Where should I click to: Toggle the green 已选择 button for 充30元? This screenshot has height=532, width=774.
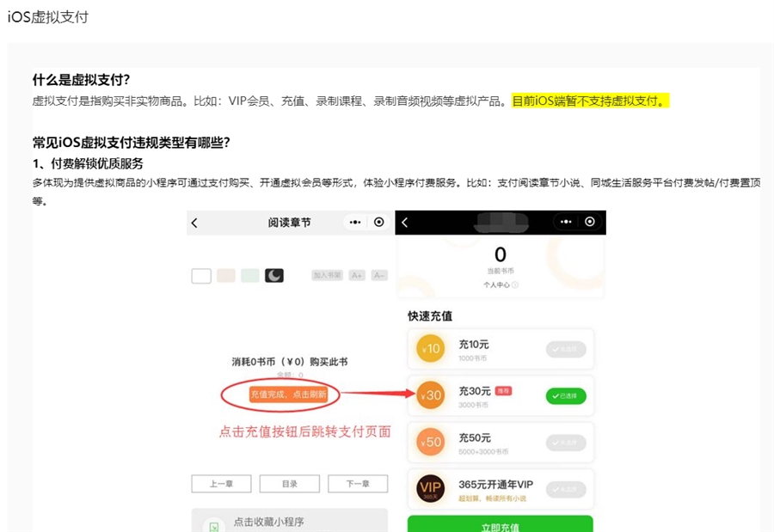566,396
